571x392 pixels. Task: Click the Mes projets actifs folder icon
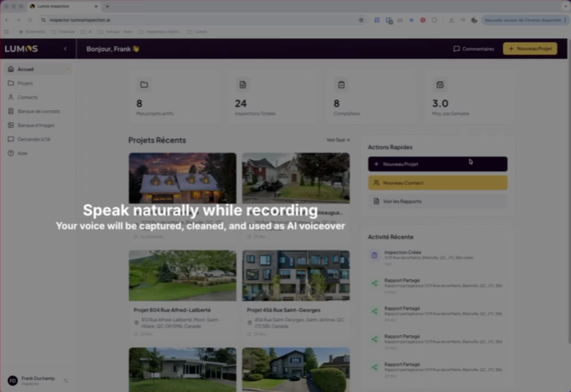click(144, 84)
